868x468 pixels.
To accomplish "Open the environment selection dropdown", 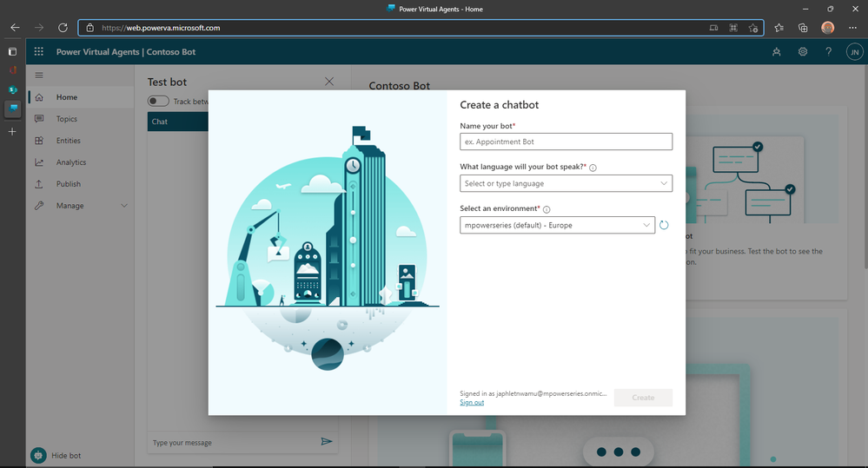I will (558, 225).
